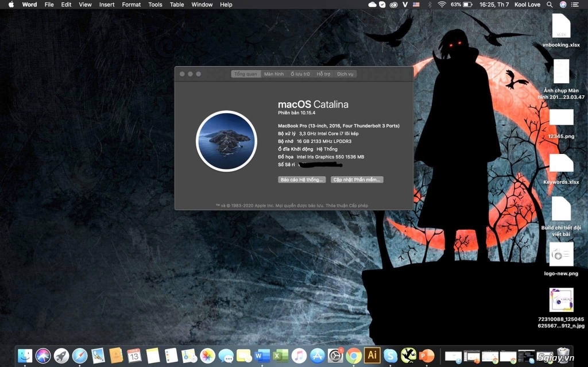Open Notification Center list icon

tap(575, 5)
